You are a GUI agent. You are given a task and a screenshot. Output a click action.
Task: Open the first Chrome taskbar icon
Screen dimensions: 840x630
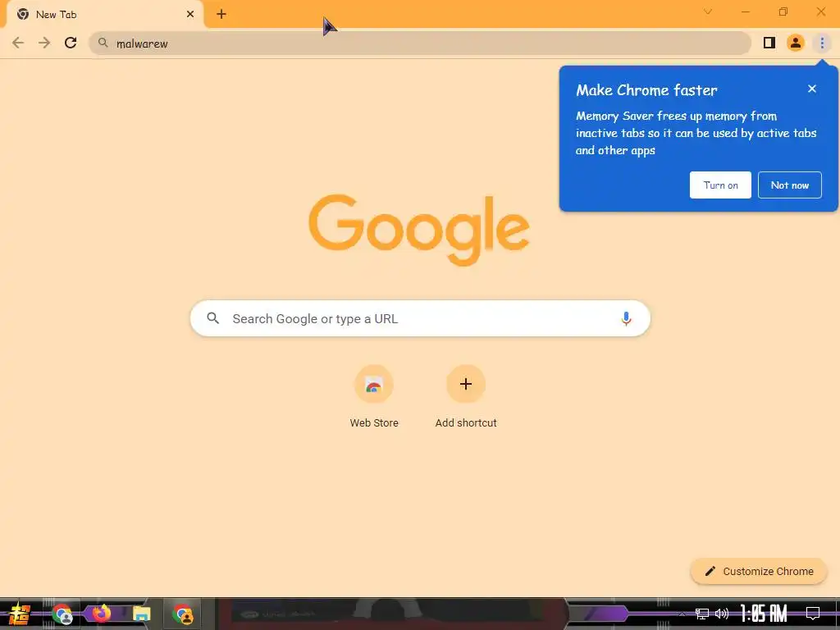[x=62, y=614]
